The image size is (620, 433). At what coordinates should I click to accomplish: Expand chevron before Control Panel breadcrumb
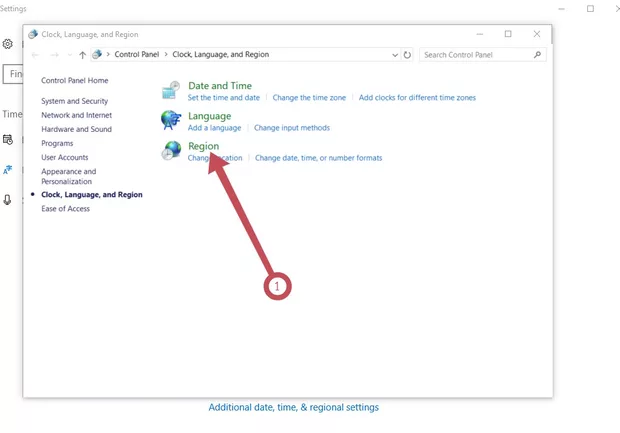point(108,55)
